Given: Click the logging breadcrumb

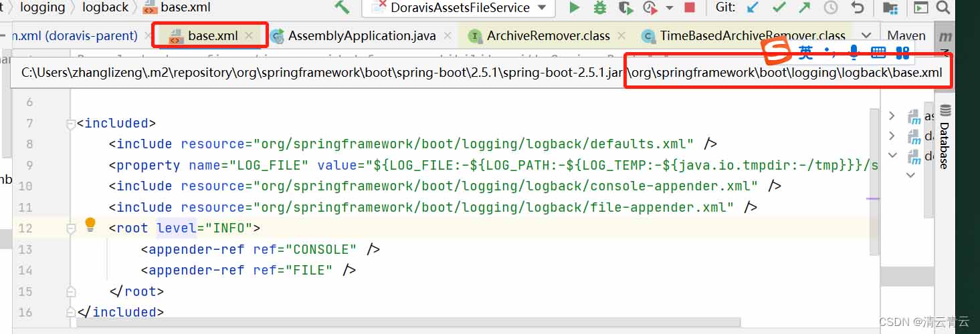Looking at the screenshot, I should click(43, 7).
